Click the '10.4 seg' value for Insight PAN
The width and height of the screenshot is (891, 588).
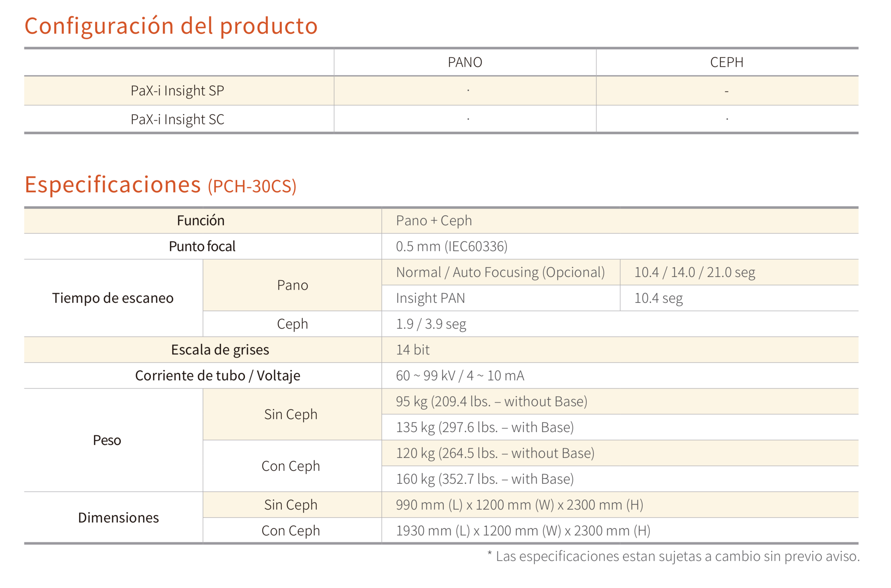[659, 298]
